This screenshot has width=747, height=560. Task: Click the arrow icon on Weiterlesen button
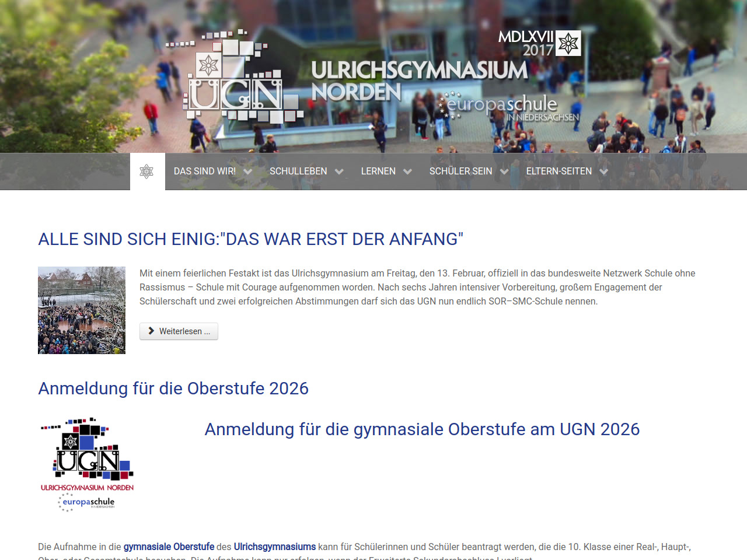pyautogui.click(x=152, y=331)
